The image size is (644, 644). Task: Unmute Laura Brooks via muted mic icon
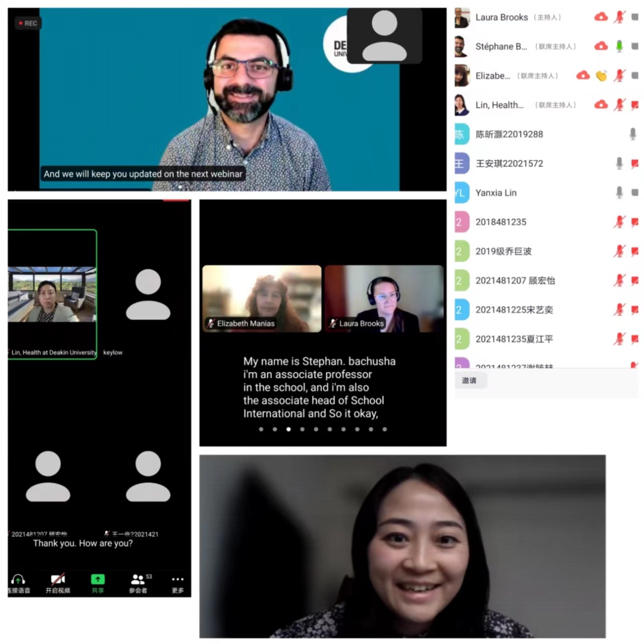(619, 17)
